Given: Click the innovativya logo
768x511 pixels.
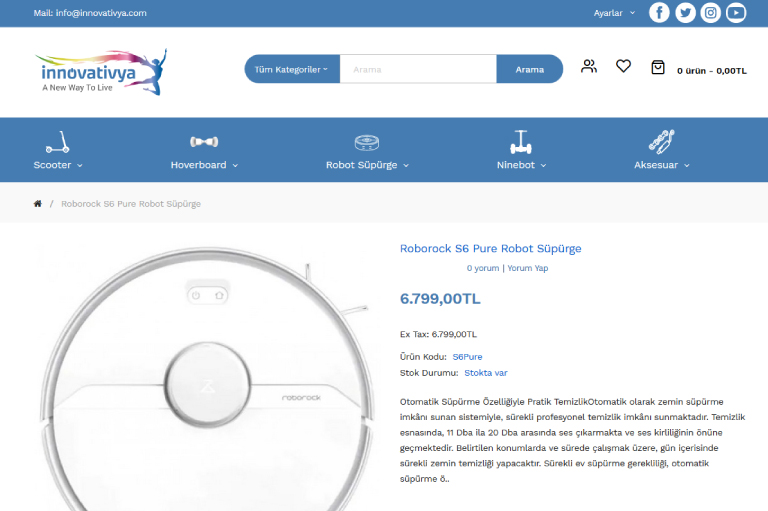Looking at the screenshot, I should click(101, 70).
